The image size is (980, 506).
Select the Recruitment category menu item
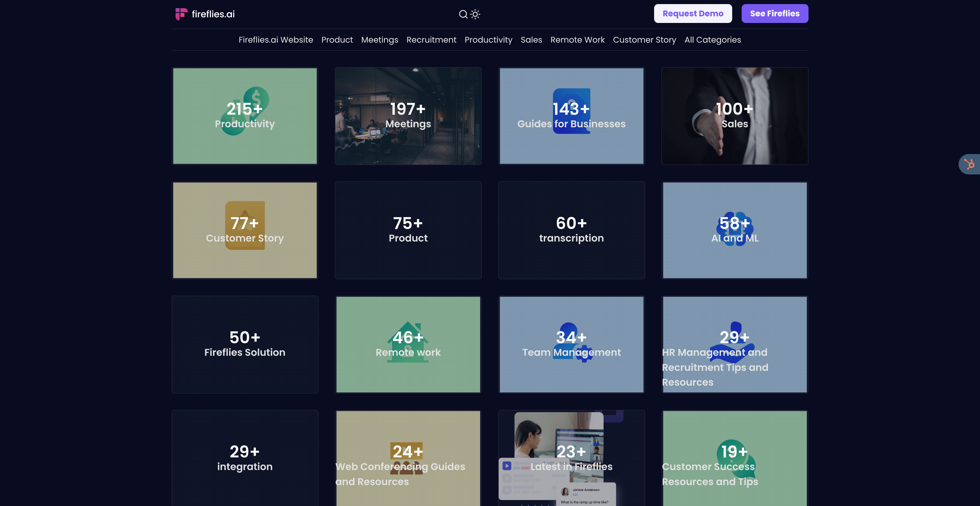(431, 40)
